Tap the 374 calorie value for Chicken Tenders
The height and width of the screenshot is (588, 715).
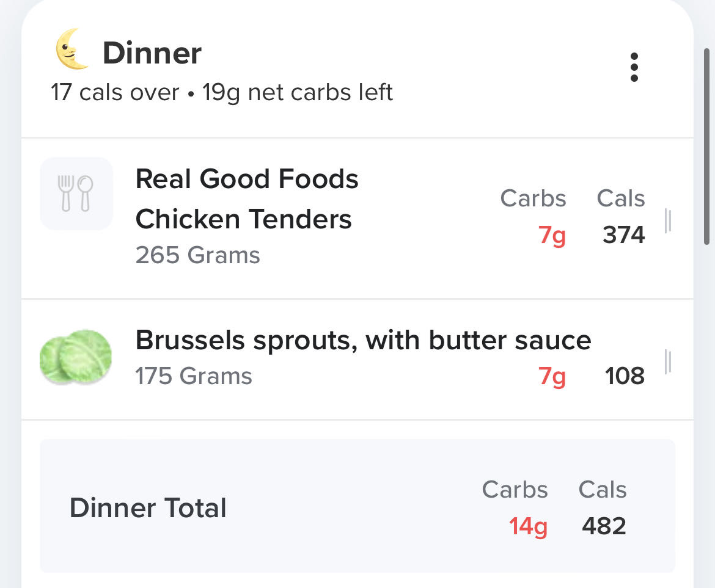point(623,234)
